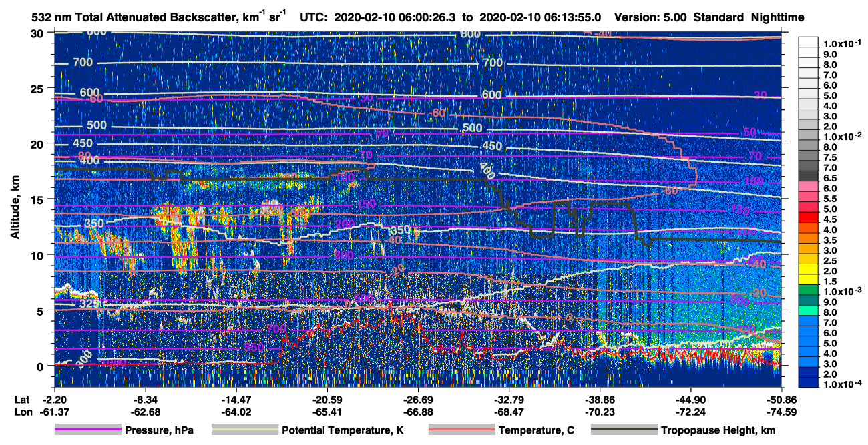Click the Temperature, C legend label

[536, 431]
